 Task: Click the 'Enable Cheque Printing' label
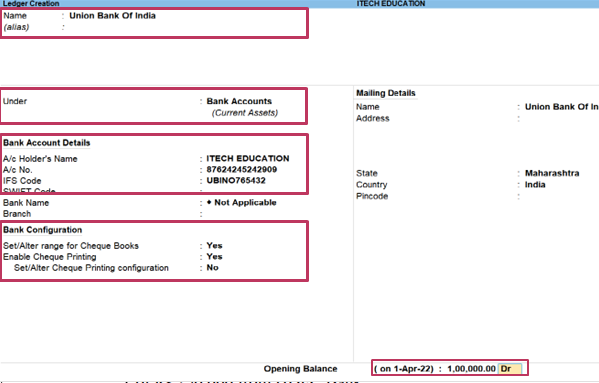(x=49, y=257)
